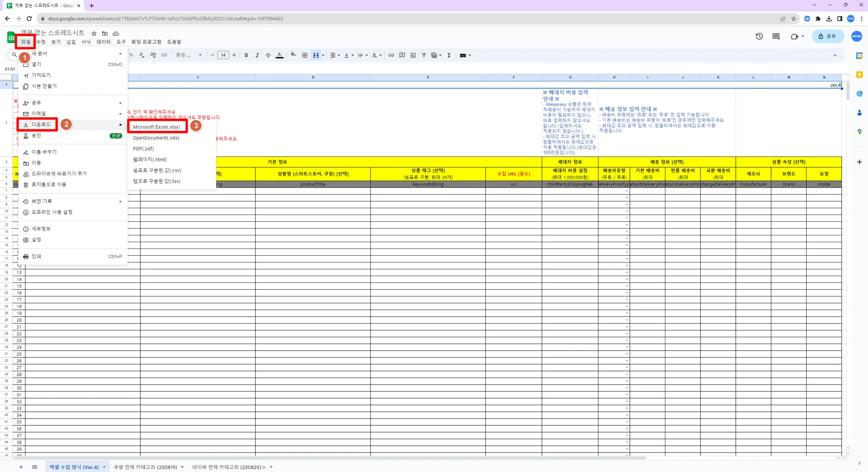Image resolution: width=868 pixels, height=472 pixels.
Task: Open version history clock icon
Action: click(759, 36)
